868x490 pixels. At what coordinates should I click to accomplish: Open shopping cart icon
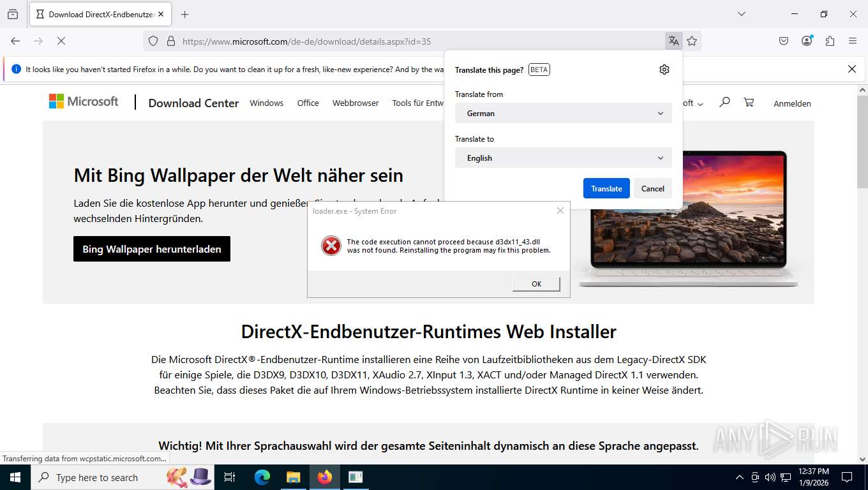click(x=749, y=102)
